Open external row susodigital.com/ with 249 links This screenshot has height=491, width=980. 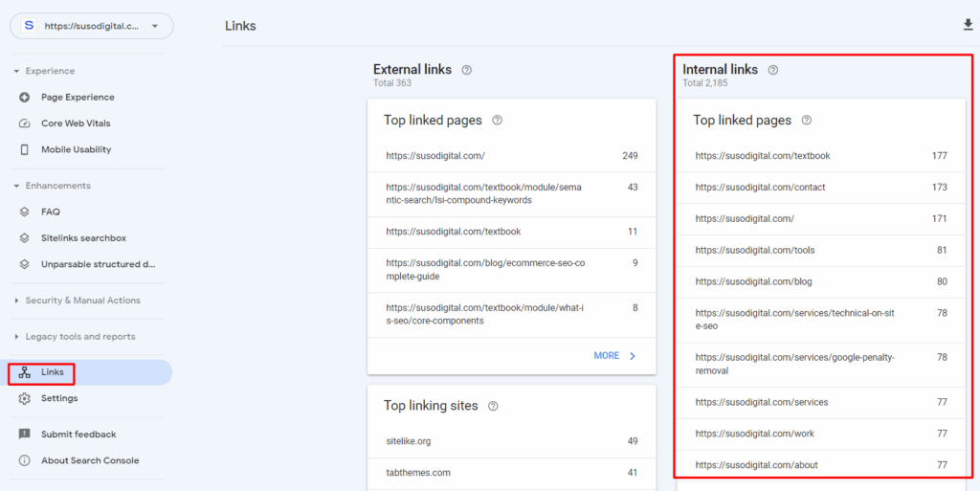512,156
